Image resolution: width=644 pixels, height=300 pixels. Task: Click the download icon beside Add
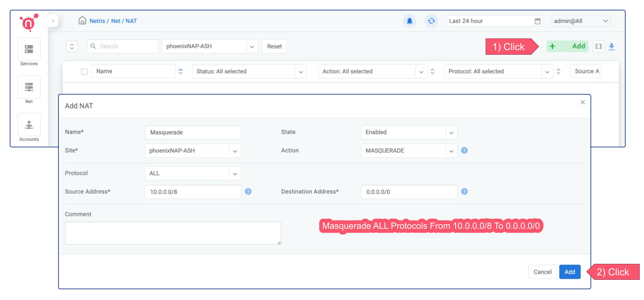tap(612, 47)
